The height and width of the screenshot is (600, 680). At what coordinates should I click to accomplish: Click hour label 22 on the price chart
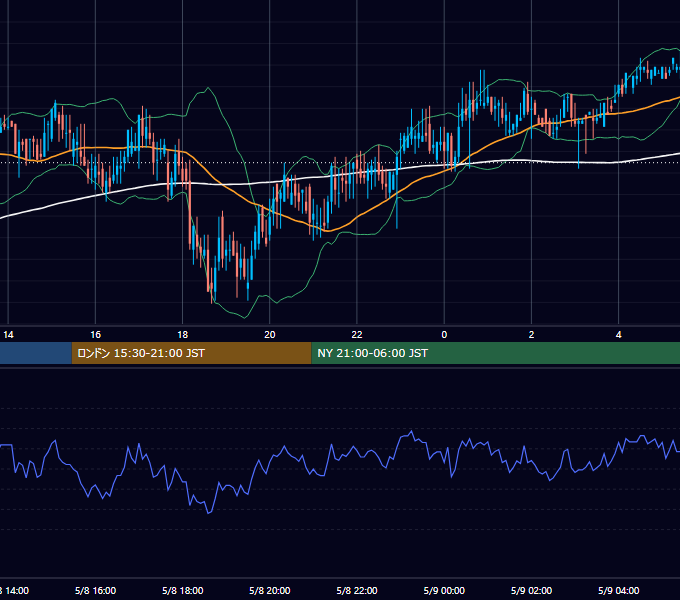click(x=357, y=335)
